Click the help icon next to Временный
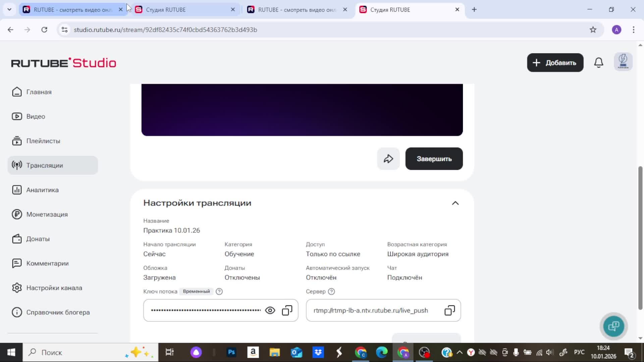 [x=219, y=291]
